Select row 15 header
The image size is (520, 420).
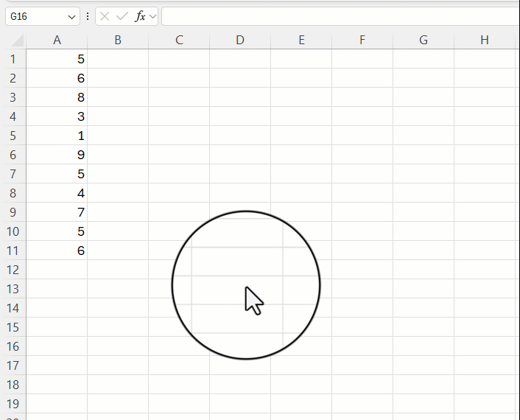[x=13, y=327]
